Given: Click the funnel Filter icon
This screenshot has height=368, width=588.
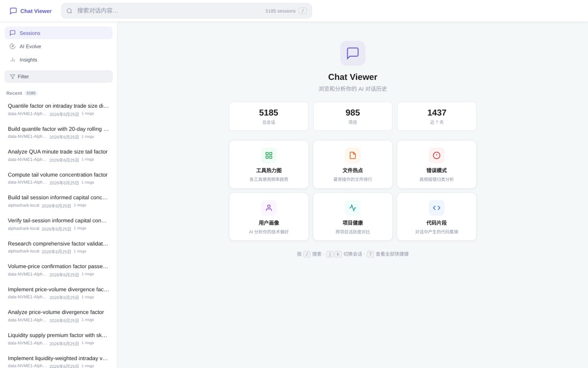Looking at the screenshot, I should click(x=13, y=76).
